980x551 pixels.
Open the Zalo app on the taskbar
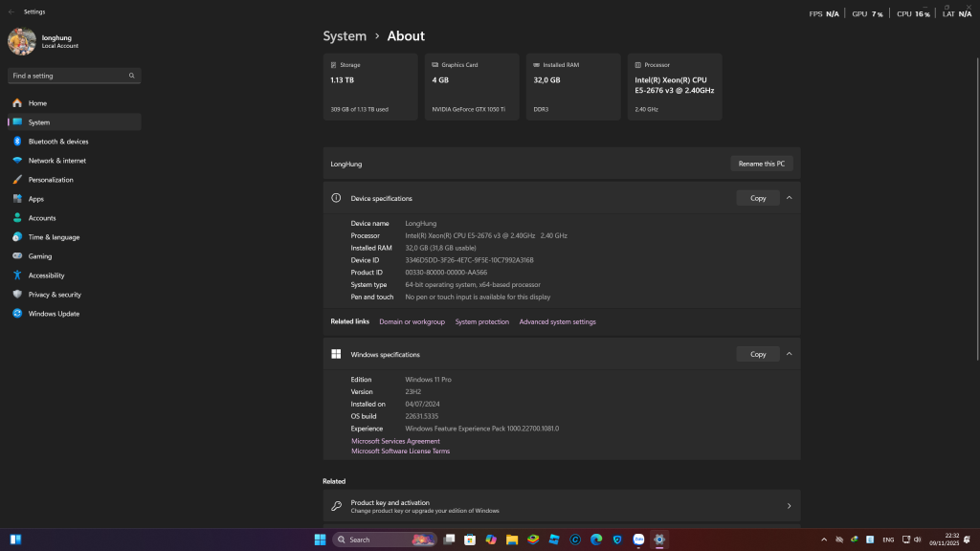point(638,540)
